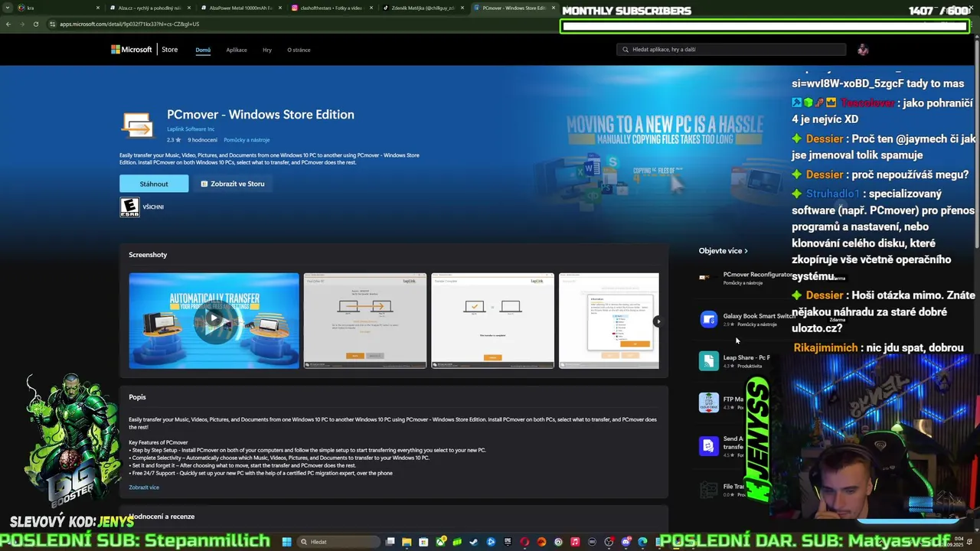The height and width of the screenshot is (551, 980).
Task: Open Discord from the taskbar
Action: pos(626,542)
